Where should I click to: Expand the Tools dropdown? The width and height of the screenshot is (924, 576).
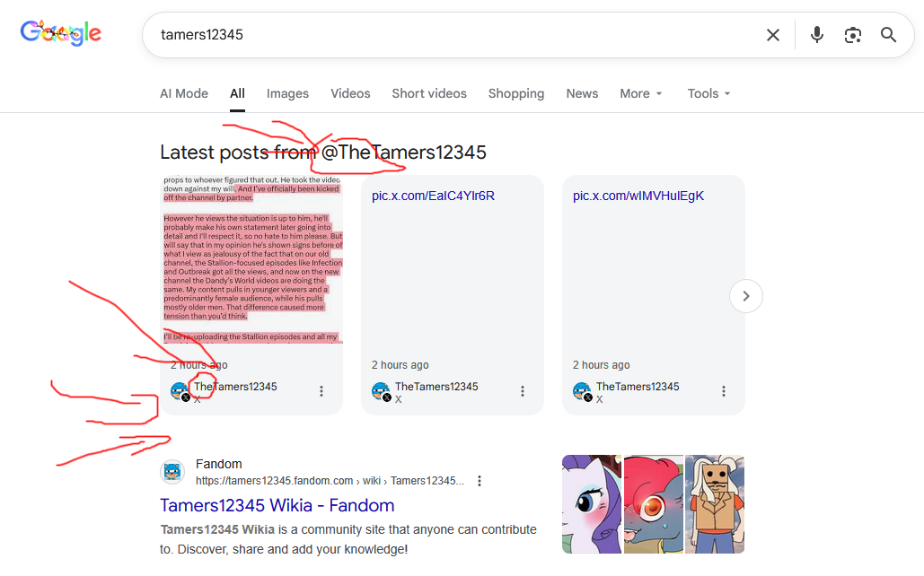click(x=708, y=93)
